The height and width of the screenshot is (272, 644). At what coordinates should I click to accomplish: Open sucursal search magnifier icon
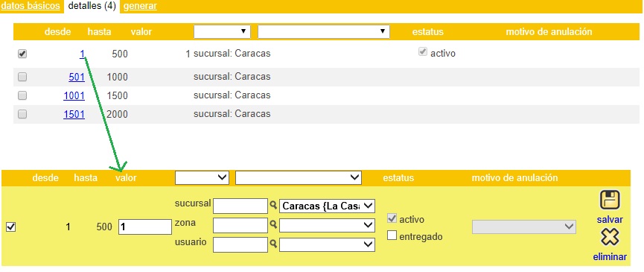coord(273,204)
